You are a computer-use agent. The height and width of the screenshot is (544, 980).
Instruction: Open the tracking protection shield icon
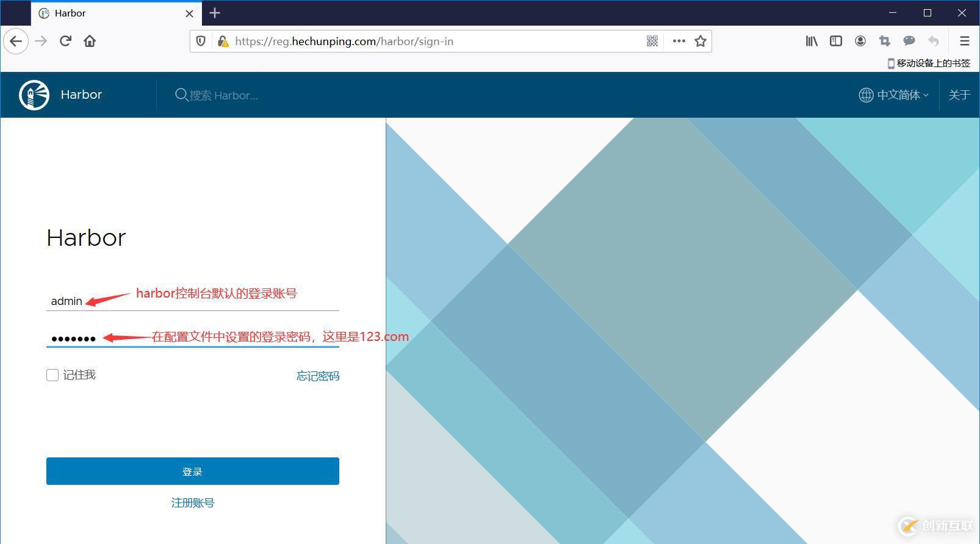(201, 41)
